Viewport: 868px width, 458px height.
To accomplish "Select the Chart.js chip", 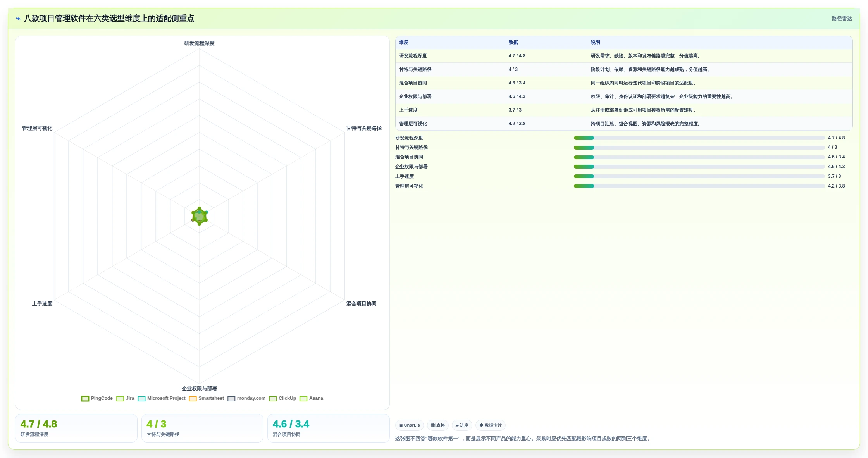I will [410, 425].
